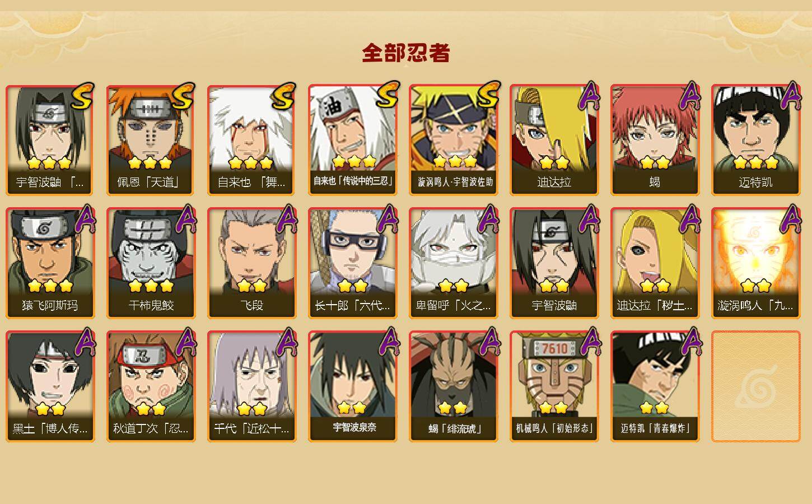This screenshot has width=812, height=504.
Task: Select the 蝎「绯流琥」 puppet card
Action: click(454, 386)
